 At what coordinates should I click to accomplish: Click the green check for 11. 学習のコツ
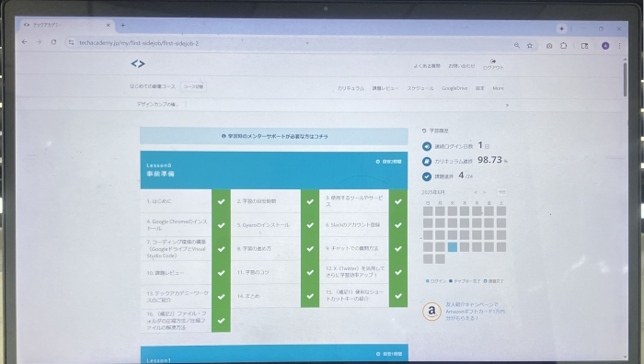310,272
